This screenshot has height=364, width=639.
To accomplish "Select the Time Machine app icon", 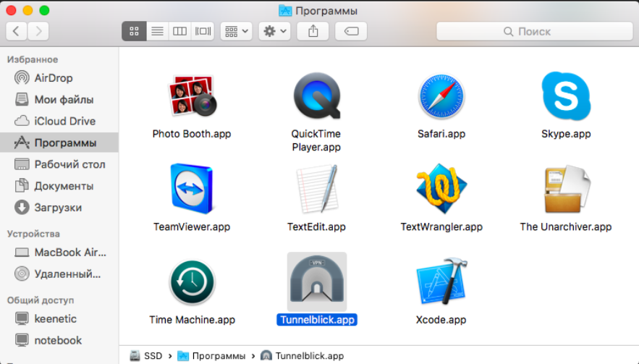I will click(192, 282).
